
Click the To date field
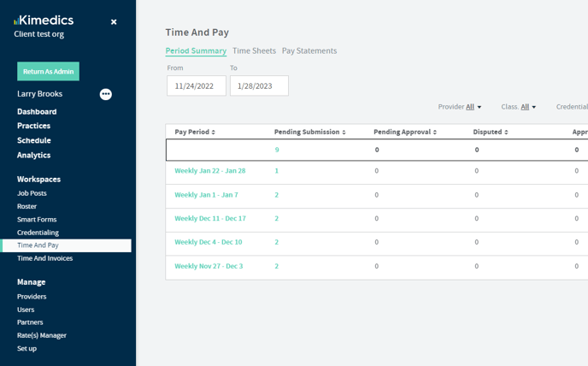point(259,86)
